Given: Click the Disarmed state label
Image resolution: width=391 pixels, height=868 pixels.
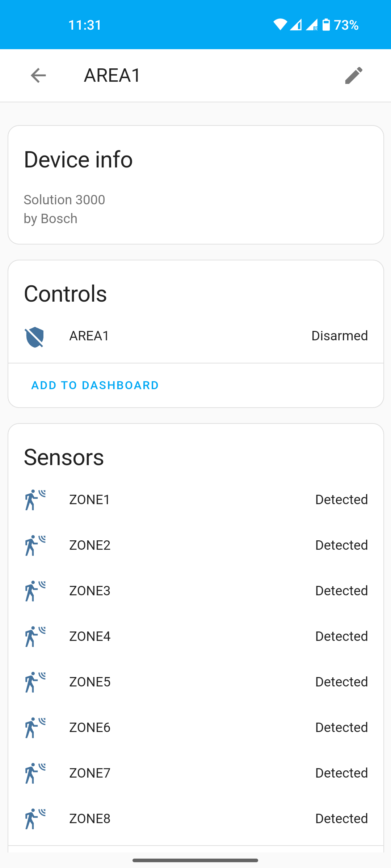Looking at the screenshot, I should click(x=340, y=336).
